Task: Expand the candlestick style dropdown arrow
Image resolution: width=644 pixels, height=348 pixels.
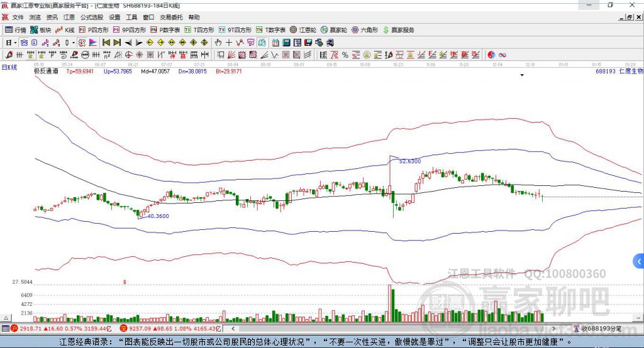Action: point(74,43)
